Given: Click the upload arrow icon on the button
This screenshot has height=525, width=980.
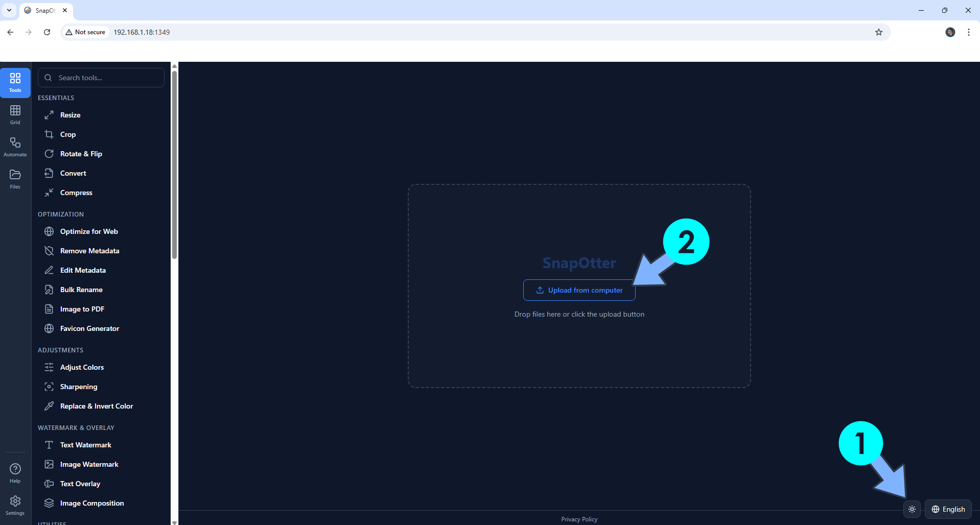Looking at the screenshot, I should click(x=540, y=290).
